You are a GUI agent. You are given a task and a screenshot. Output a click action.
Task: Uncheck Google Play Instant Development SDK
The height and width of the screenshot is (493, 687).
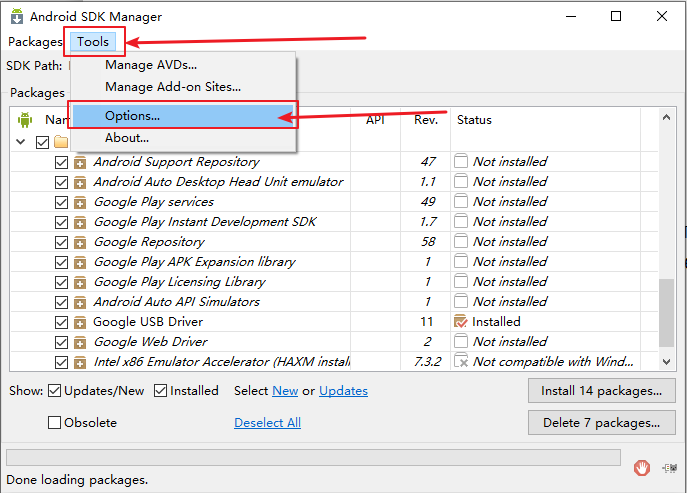tap(61, 223)
